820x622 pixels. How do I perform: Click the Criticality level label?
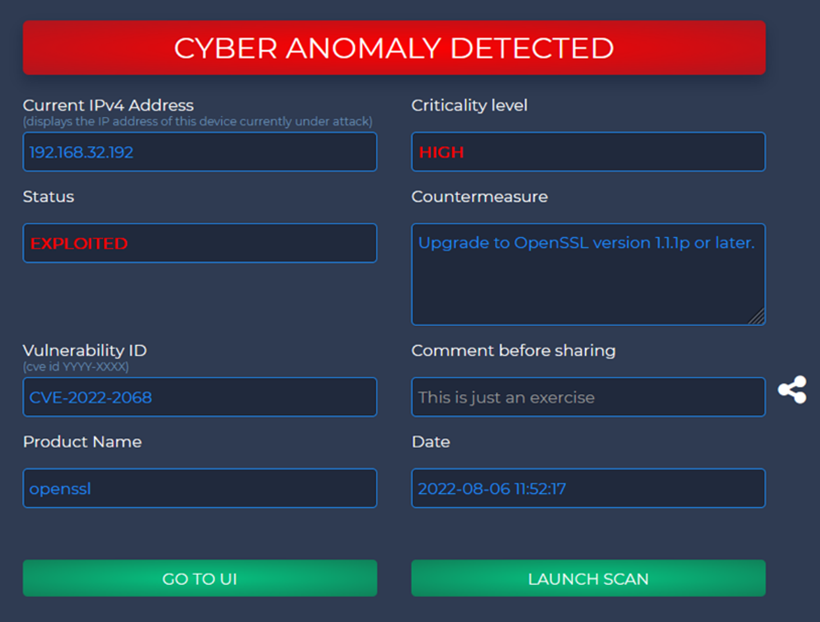point(469,105)
